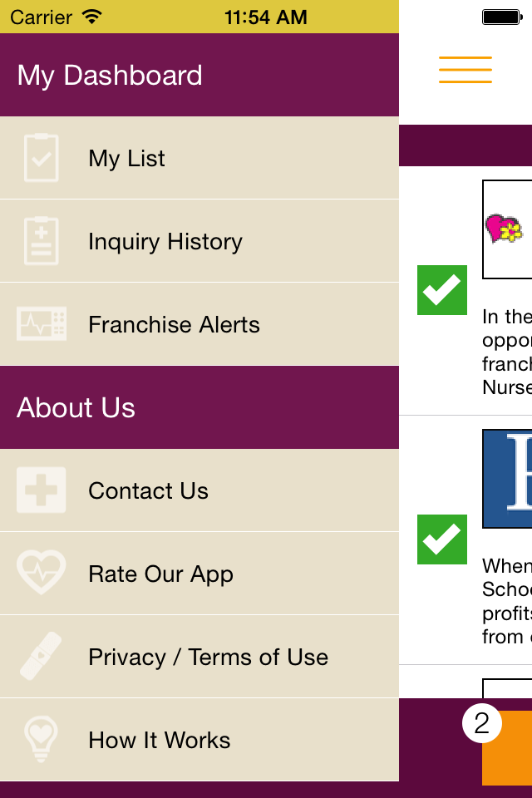Select How It Works menu entry
Viewport: 532px width, 798px height.
159,740
